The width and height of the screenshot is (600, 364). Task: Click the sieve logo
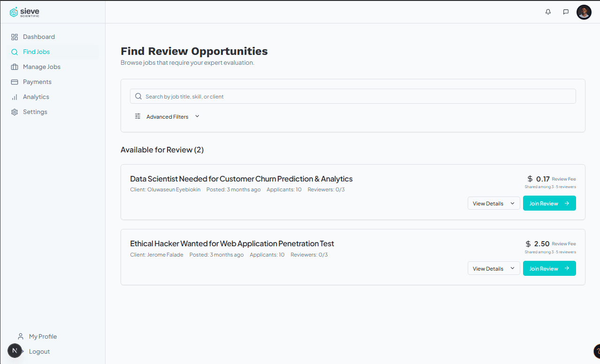[24, 12]
